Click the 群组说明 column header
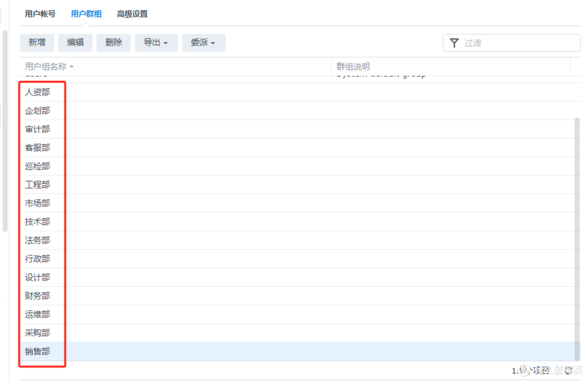 tap(451, 67)
